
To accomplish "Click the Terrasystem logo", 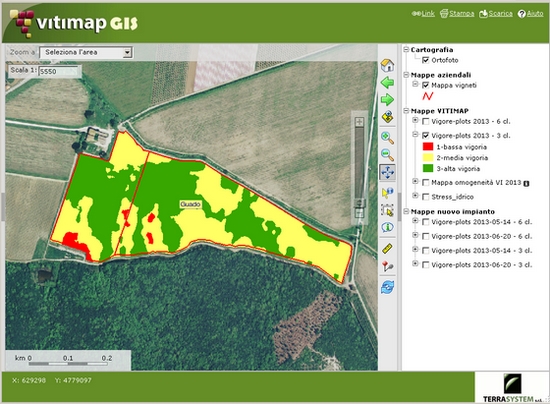I will pyautogui.click(x=512, y=388).
